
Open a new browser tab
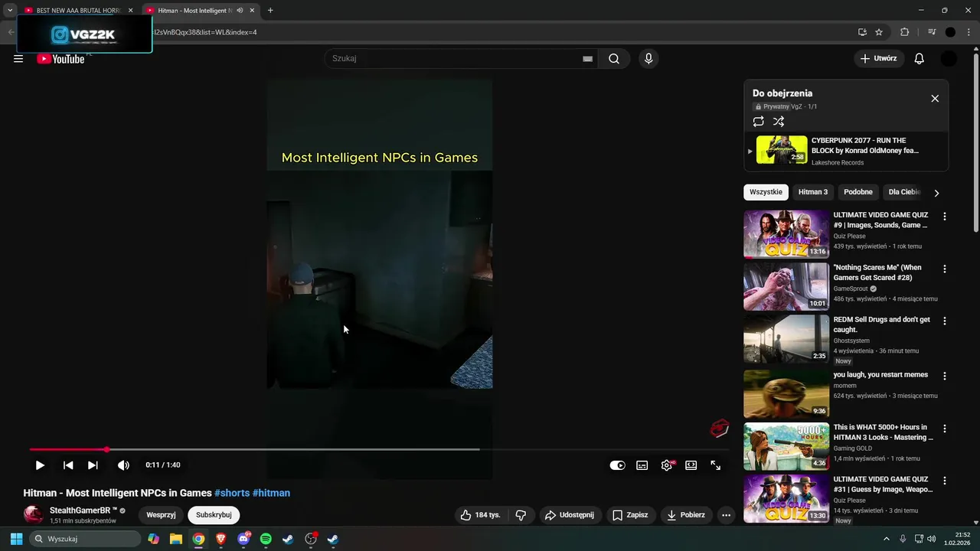click(270, 11)
